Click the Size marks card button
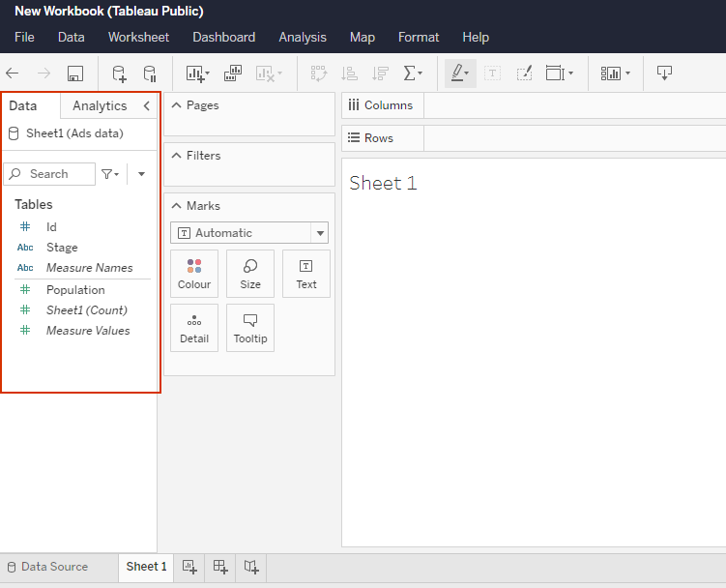 250,274
